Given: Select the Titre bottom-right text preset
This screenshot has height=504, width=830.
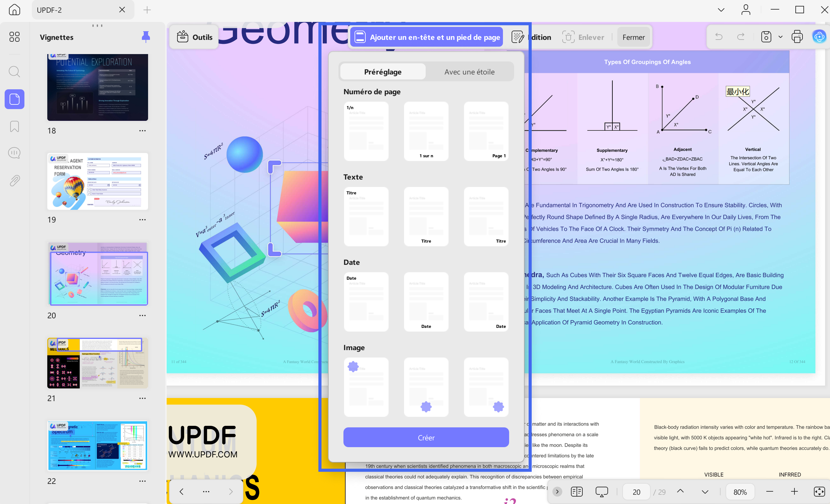Looking at the screenshot, I should 486,217.
